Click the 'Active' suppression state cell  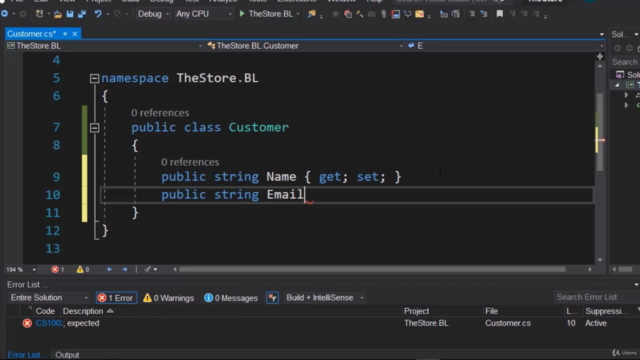tap(596, 323)
